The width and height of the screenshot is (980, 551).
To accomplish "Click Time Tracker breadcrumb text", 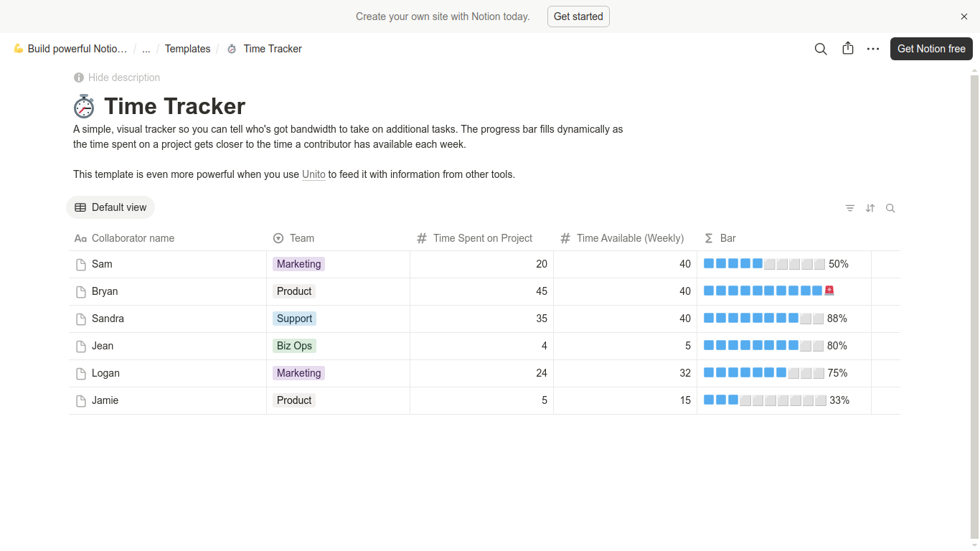I will point(273,49).
